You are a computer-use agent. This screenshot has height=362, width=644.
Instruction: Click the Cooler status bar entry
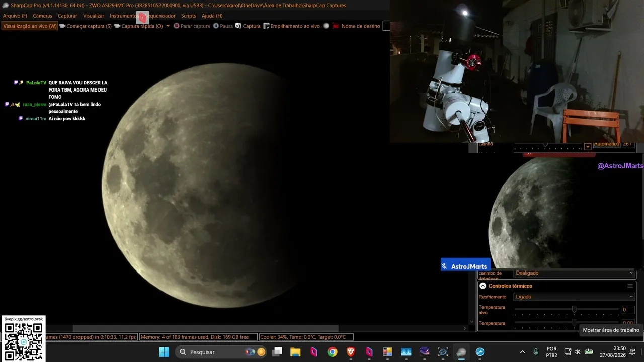[x=306, y=337]
